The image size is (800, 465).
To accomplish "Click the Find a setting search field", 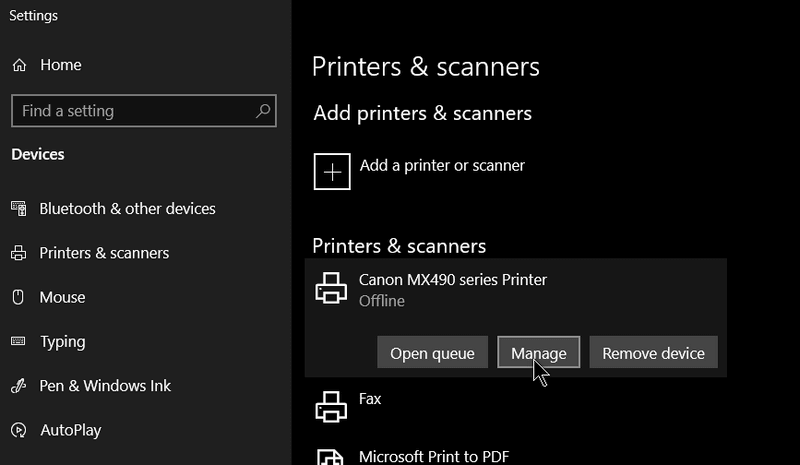I will click(x=144, y=111).
